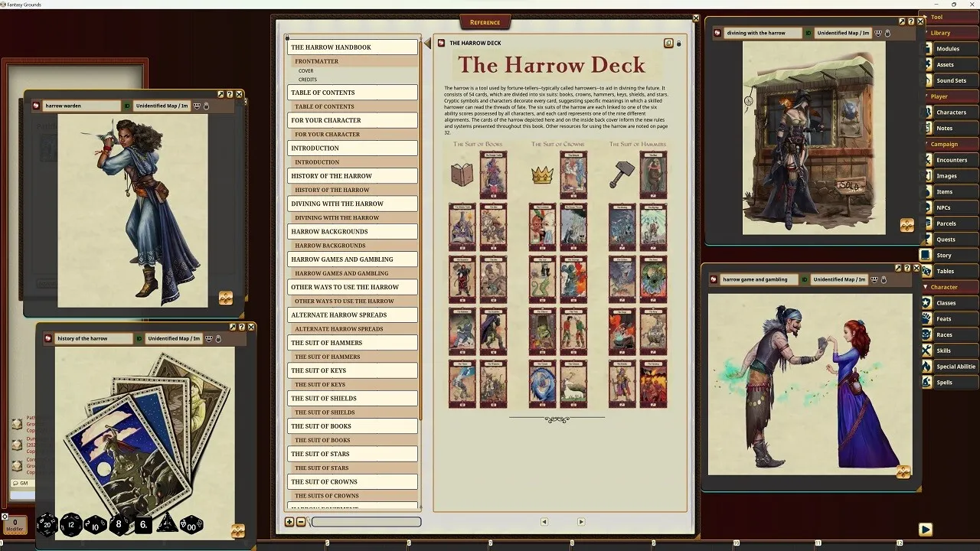Image resolution: width=980 pixels, height=551 pixels.
Task: Toggle lock on harrow game and gambling image
Action: pos(884,279)
